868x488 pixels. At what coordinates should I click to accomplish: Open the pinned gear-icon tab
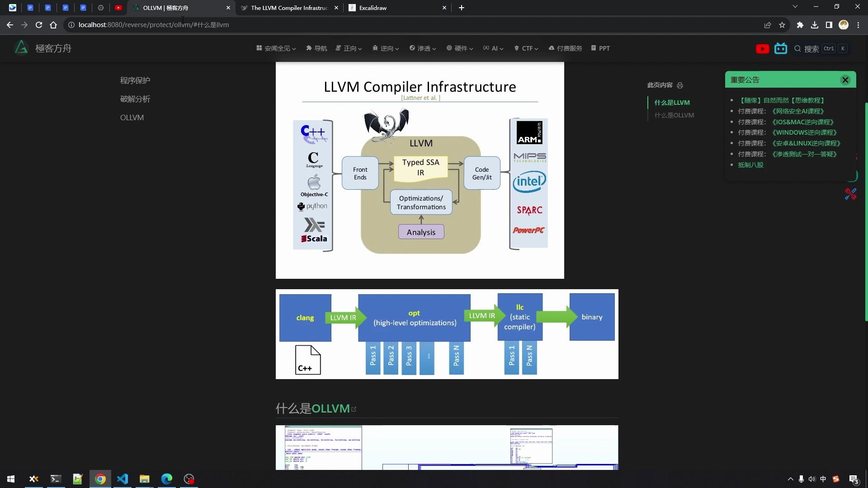tap(101, 8)
